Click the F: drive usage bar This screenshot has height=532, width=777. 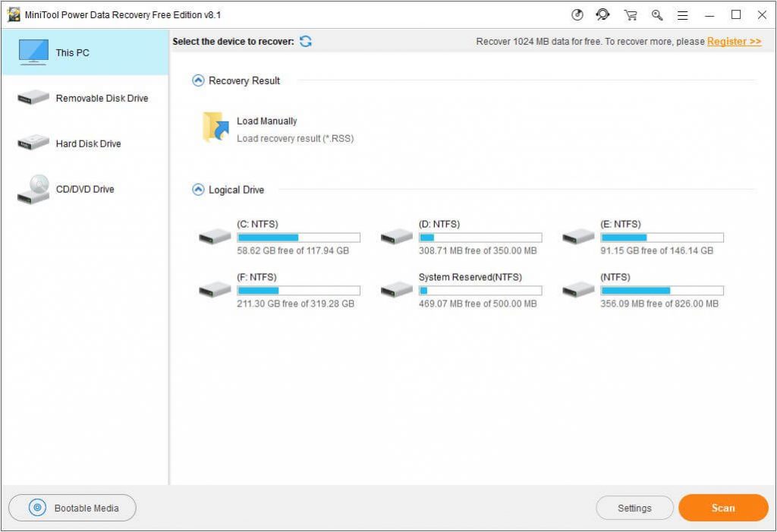(x=299, y=291)
